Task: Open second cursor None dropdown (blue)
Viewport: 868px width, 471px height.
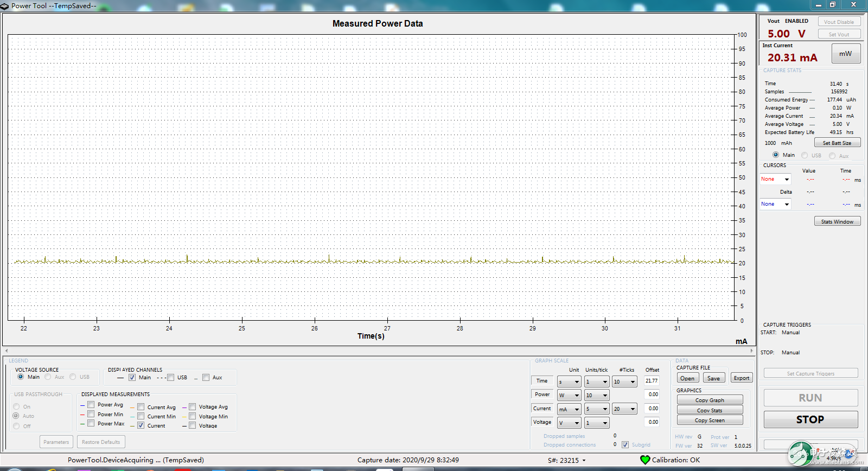Action: pyautogui.click(x=775, y=204)
